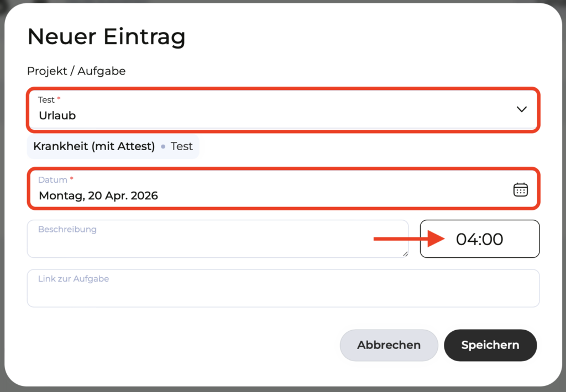Screen dimensions: 566x392
Task: Click the red asterisk beside Test label
Action: click(x=59, y=99)
